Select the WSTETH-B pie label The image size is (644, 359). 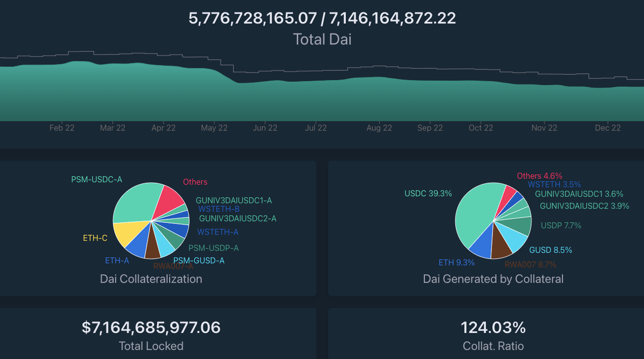(x=219, y=209)
